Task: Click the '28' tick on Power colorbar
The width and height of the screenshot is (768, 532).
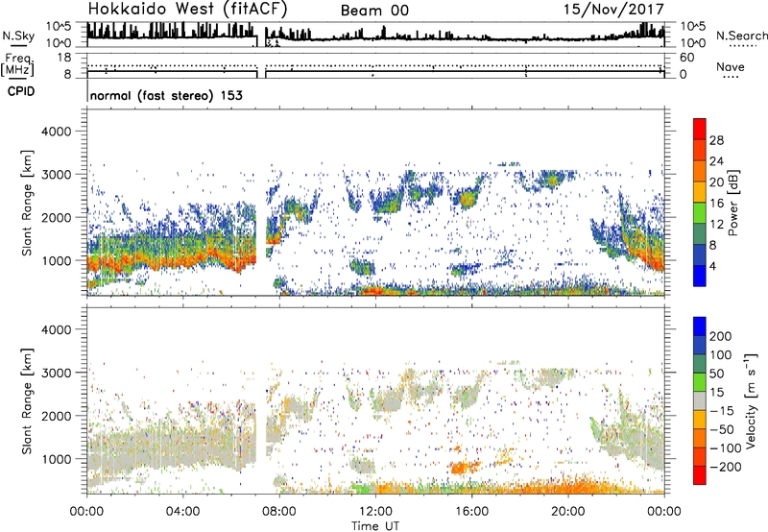Action: pos(716,140)
